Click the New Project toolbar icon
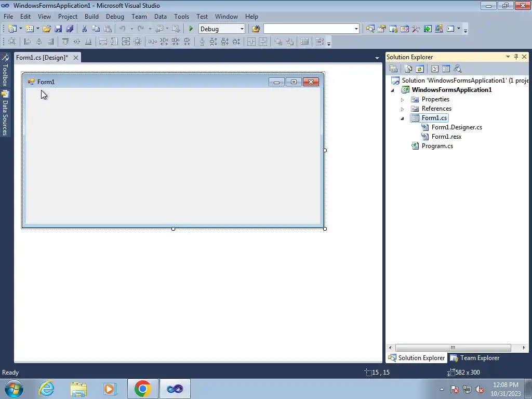 coord(12,29)
